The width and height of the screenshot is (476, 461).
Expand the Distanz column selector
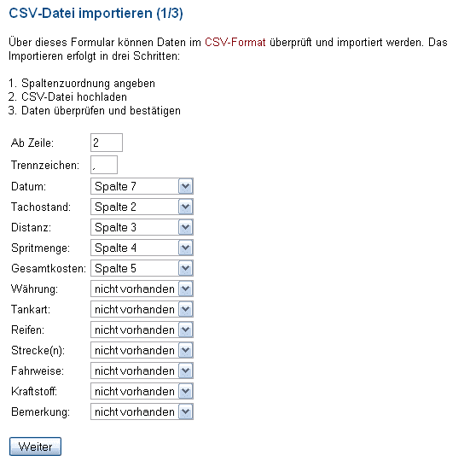tap(142, 227)
